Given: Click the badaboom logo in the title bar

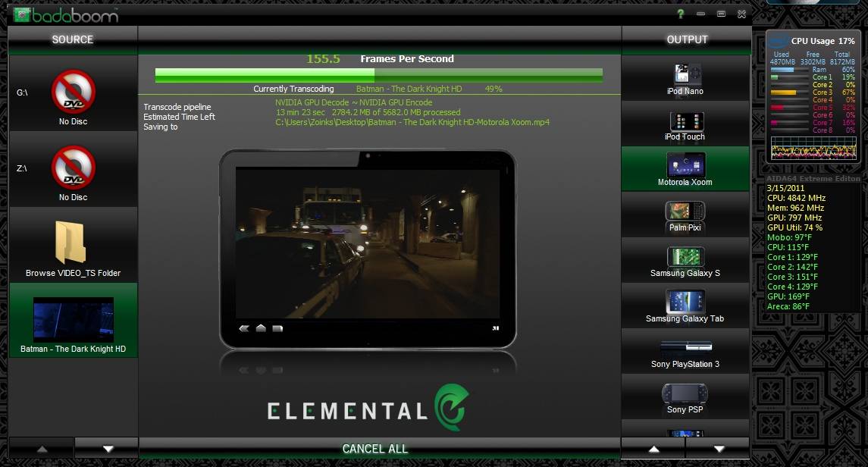Looking at the screenshot, I should (66, 15).
